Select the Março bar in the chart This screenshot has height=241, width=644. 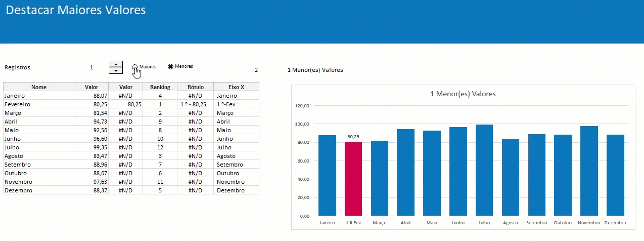click(380, 178)
